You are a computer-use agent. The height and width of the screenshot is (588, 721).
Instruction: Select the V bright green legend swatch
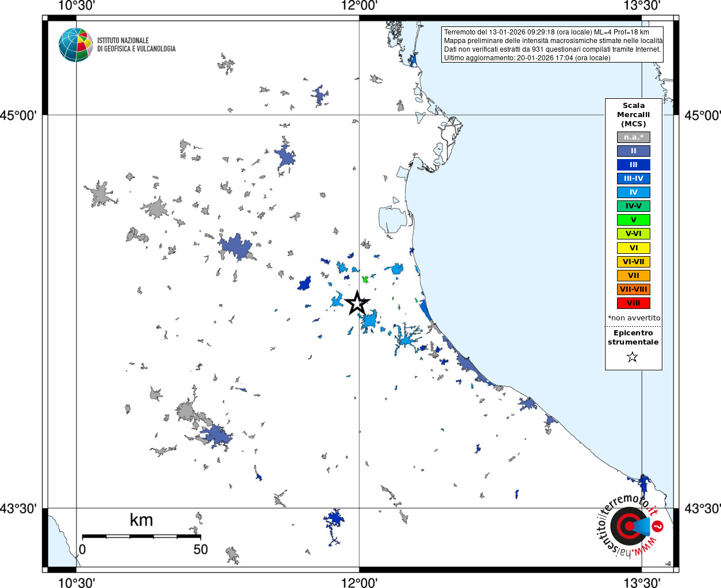click(x=634, y=220)
